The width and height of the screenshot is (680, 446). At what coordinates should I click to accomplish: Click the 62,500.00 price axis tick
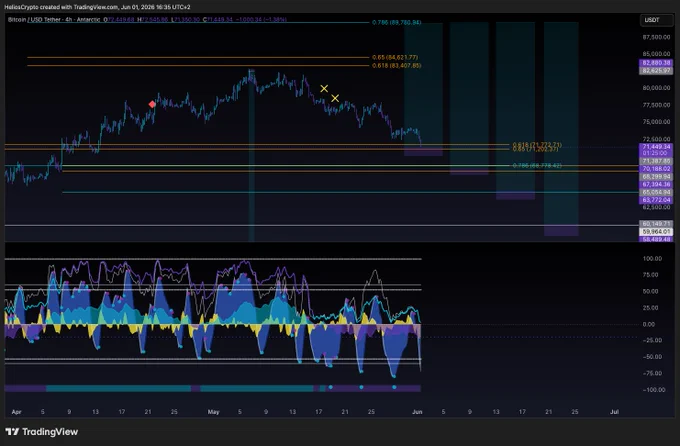[x=656, y=207]
